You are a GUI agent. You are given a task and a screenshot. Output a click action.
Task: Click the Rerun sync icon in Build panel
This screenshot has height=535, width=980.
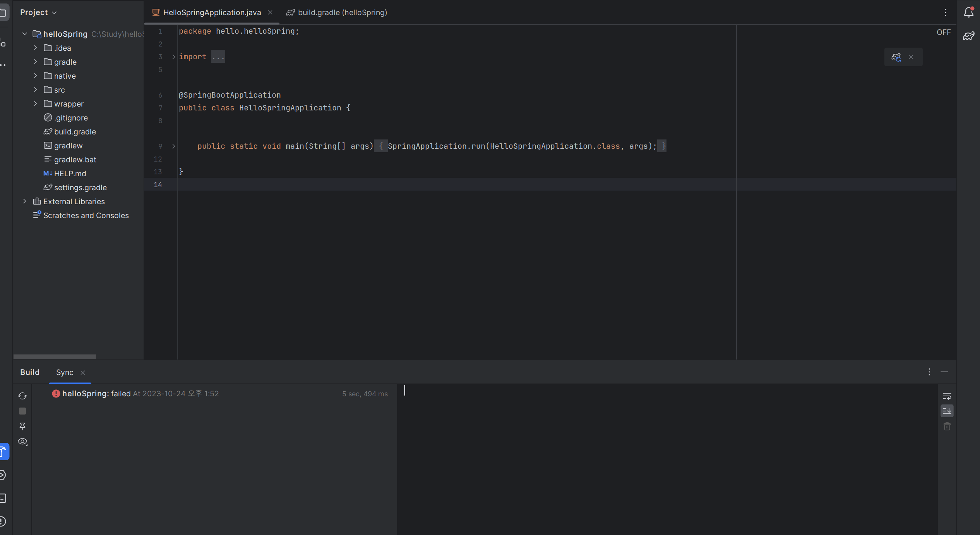click(22, 396)
